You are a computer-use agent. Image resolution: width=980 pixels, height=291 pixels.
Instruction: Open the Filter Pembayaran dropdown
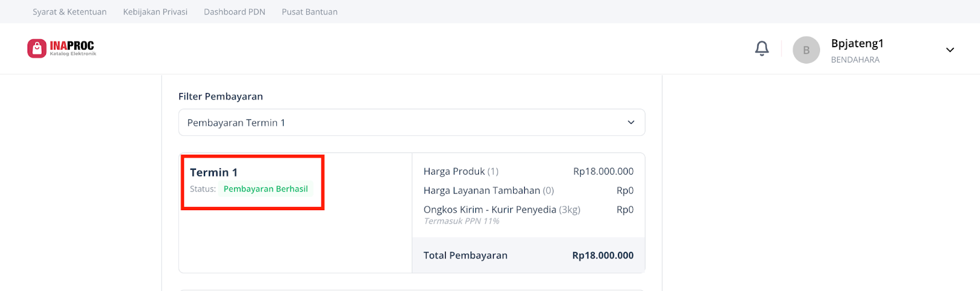pyautogui.click(x=412, y=123)
